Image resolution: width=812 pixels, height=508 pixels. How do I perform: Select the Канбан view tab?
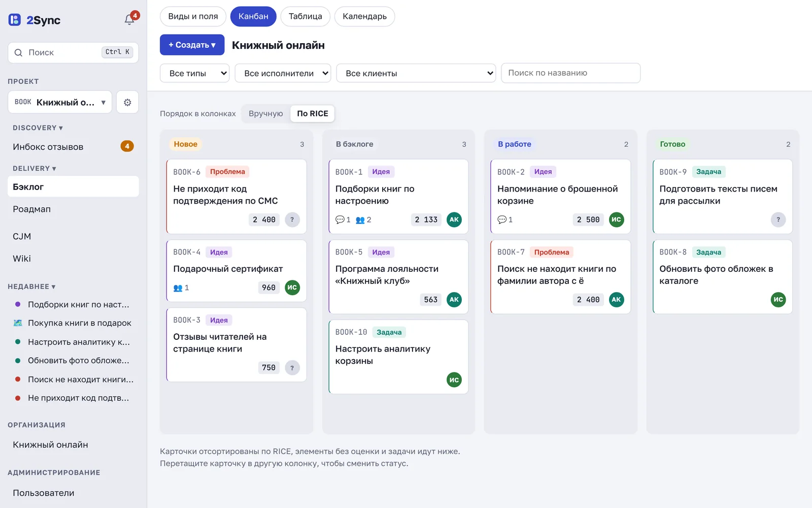[x=253, y=16]
